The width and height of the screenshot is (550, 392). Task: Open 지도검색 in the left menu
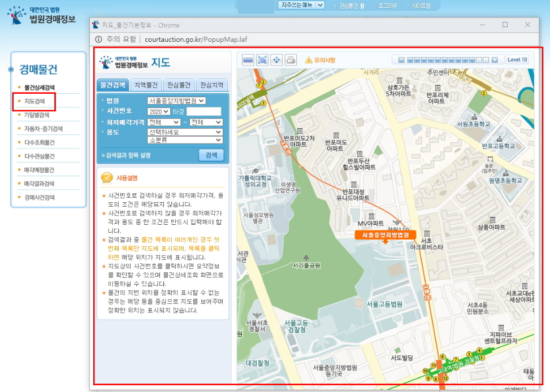34,101
